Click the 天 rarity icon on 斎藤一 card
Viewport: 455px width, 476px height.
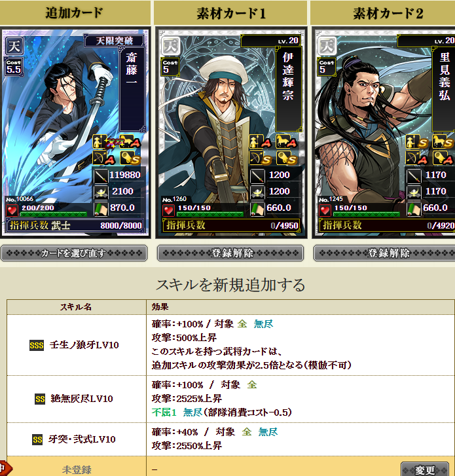[14, 46]
